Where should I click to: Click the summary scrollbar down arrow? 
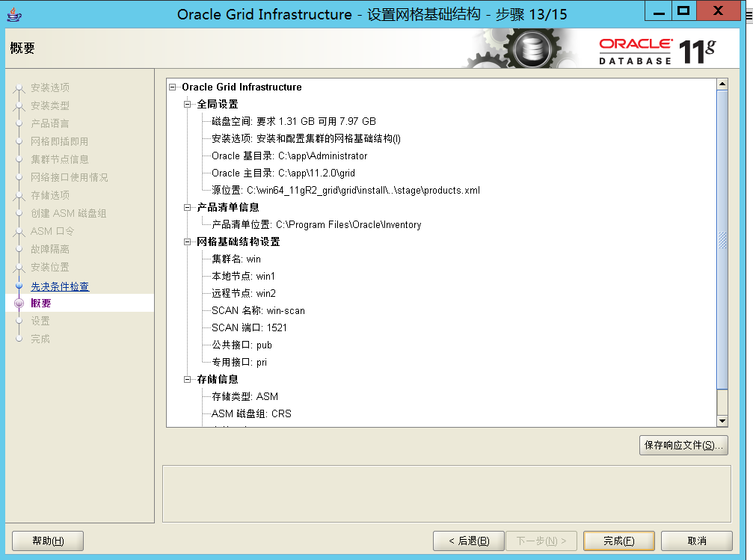coord(722,421)
